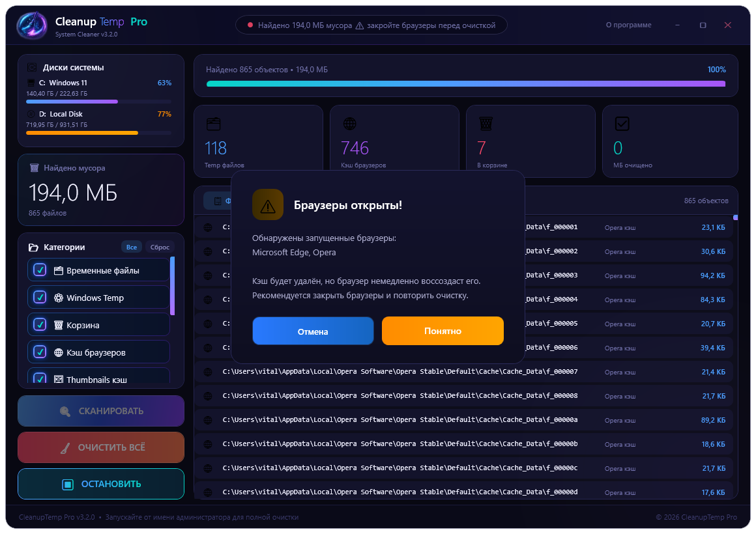Click the ОЧИСТИТЬ ВСЁ button

101,447
